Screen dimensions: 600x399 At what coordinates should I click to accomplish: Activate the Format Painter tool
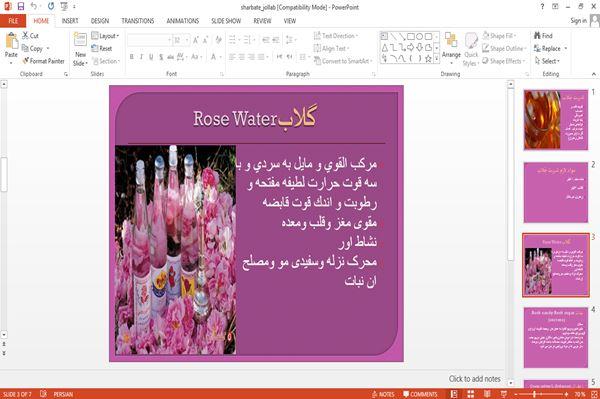[43, 61]
